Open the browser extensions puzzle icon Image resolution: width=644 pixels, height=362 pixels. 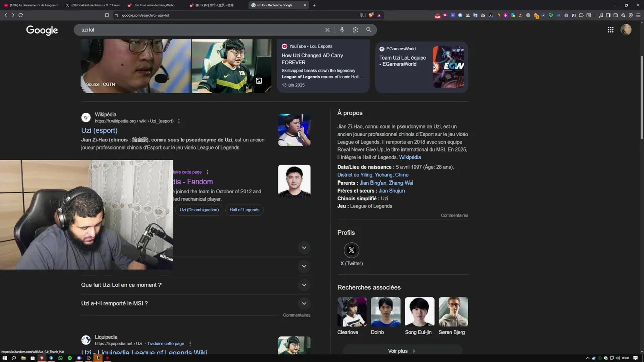point(581,15)
